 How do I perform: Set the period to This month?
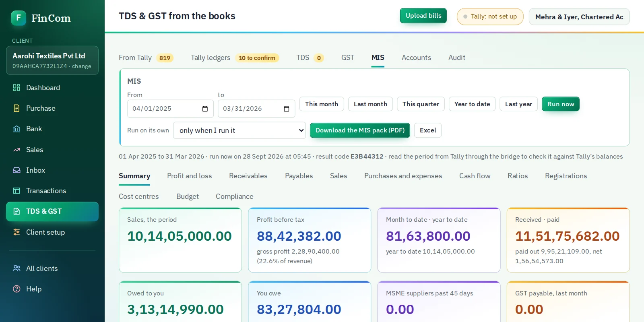pyautogui.click(x=322, y=104)
